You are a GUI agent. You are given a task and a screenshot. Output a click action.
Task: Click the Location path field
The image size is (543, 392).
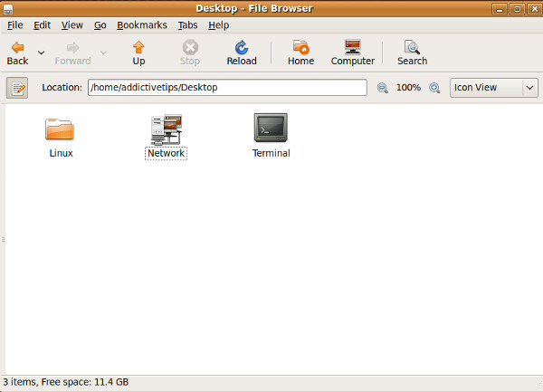(x=227, y=87)
